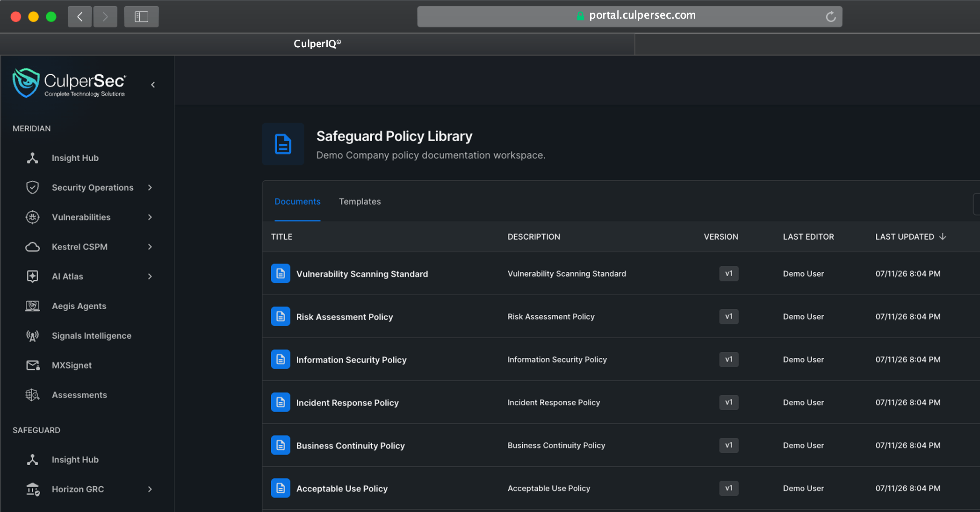Image resolution: width=980 pixels, height=512 pixels.
Task: Sort by TITLE column header
Action: pos(281,237)
